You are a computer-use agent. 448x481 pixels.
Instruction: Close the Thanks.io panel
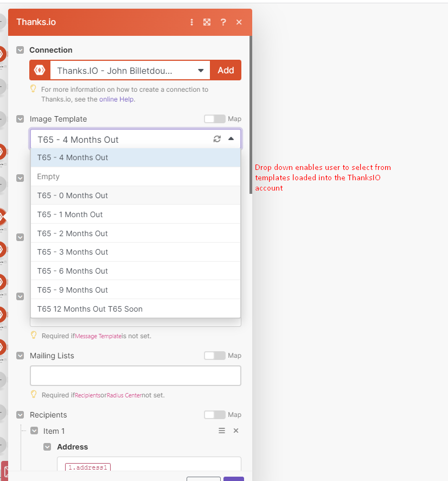coord(239,22)
